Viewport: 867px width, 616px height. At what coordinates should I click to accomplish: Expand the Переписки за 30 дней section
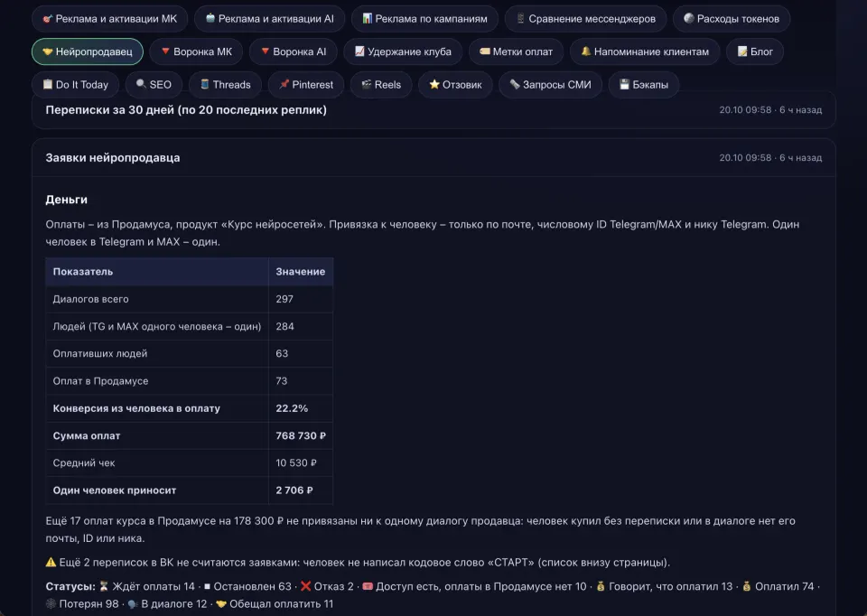[x=433, y=110]
